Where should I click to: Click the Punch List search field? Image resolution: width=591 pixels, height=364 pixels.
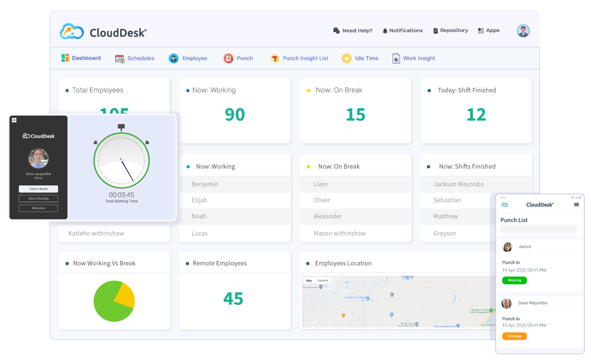538,229
